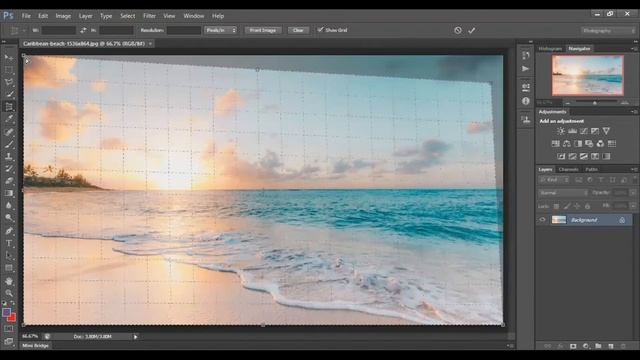This screenshot has width=640, height=360.
Task: Select the Magic Wand tool
Action: point(9,94)
